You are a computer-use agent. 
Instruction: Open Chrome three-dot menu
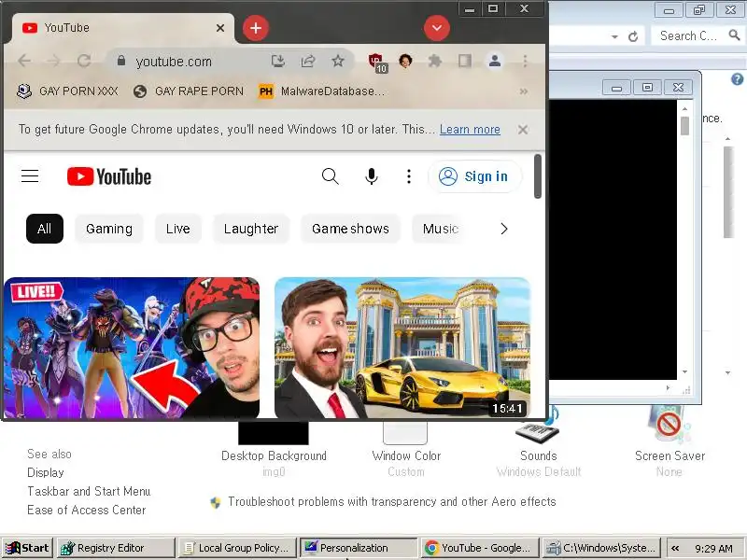pos(525,61)
